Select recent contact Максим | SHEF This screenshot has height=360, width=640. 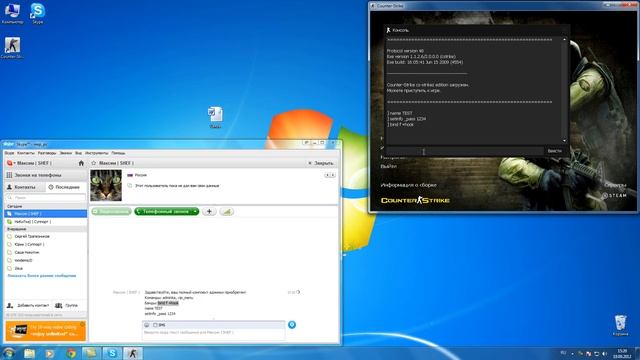45,213
